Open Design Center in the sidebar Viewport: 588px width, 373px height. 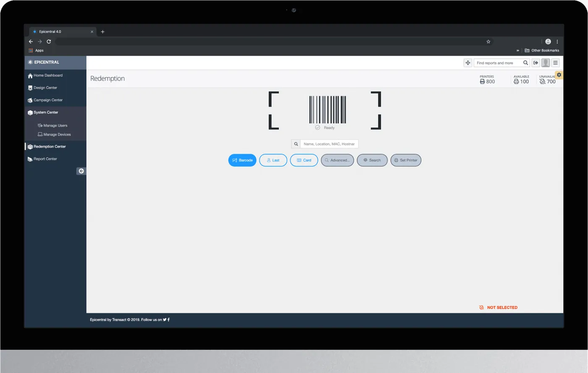click(42, 88)
